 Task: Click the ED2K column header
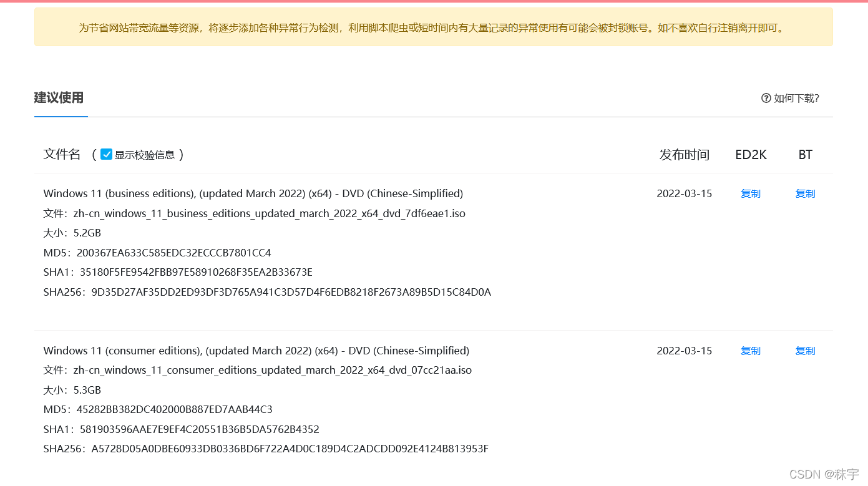[751, 155]
